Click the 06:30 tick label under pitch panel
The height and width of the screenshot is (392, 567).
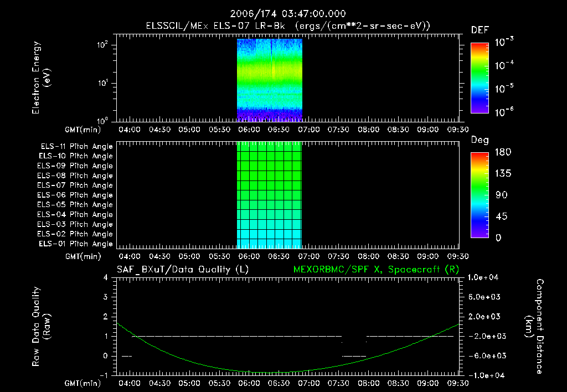tap(279, 256)
